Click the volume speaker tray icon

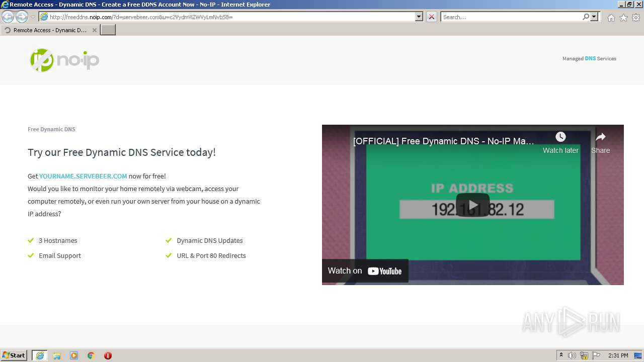pyautogui.click(x=572, y=355)
